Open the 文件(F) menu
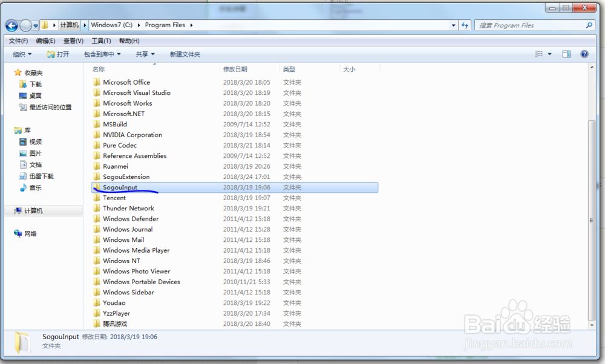 18,41
